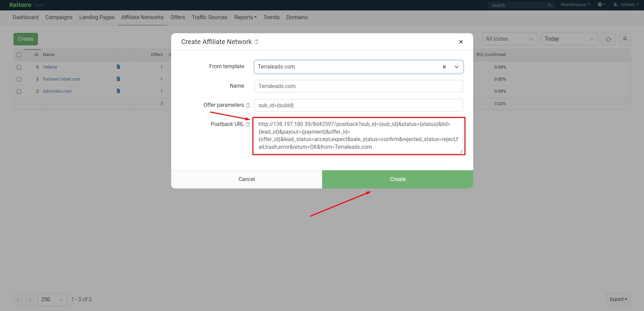This screenshot has height=311, width=644.
Task: Check the Yellana row checkbox
Action: coord(19,67)
